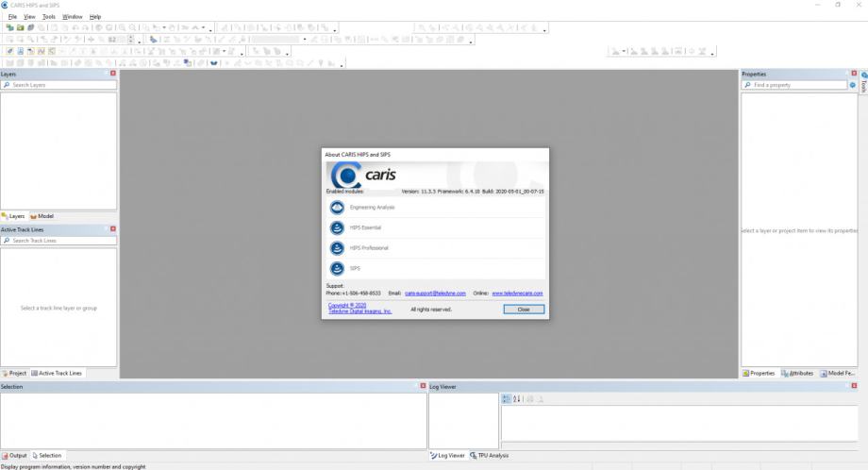Click the first icon in third toolbar row
868x470 pixels.
[x=10, y=51]
